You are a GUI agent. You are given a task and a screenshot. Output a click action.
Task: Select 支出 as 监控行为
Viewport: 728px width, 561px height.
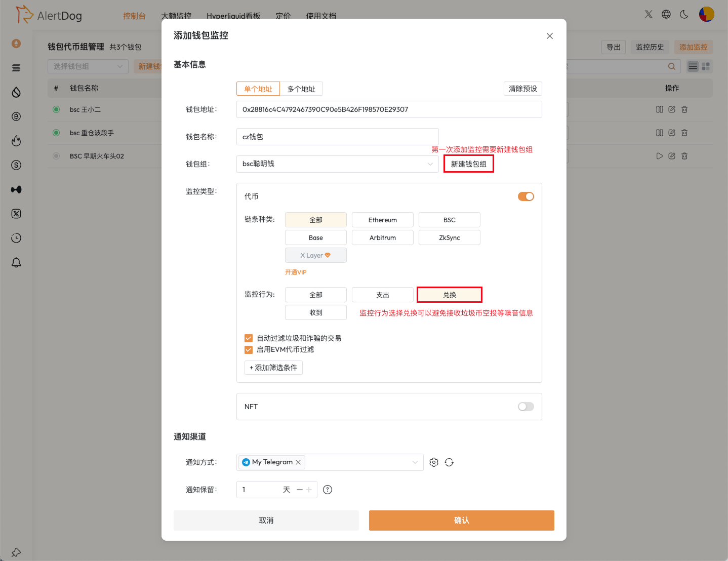[383, 295]
